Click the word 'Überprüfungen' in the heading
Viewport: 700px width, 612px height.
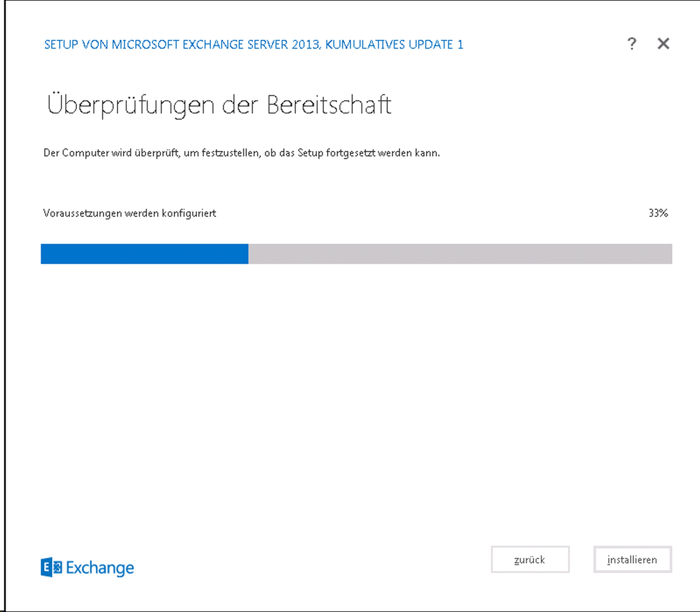coord(131,105)
